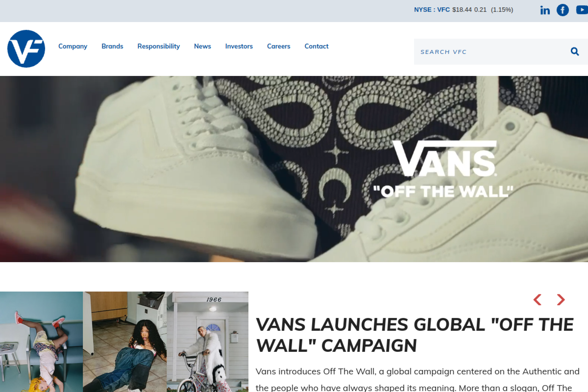Show next slide with red right arrow

point(561,300)
